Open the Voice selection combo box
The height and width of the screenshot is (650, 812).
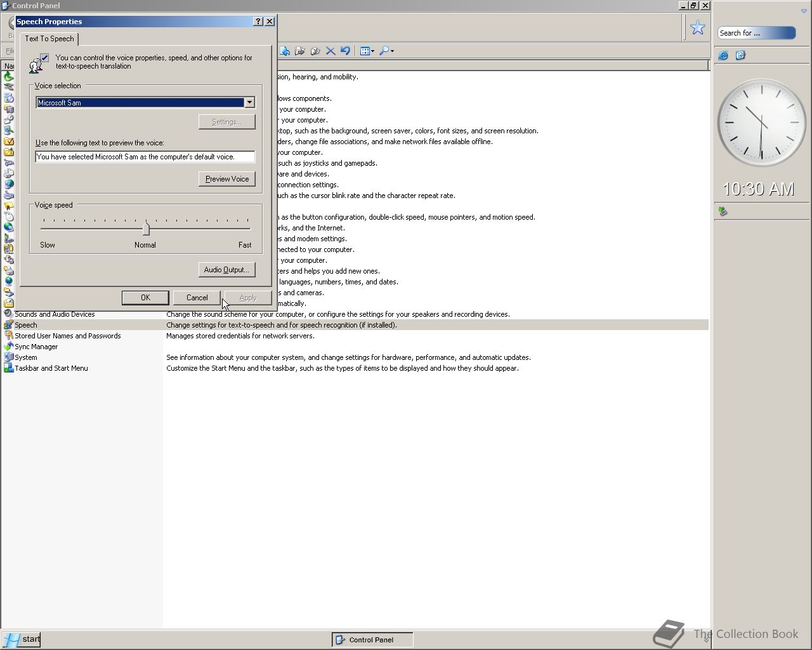[x=249, y=102]
